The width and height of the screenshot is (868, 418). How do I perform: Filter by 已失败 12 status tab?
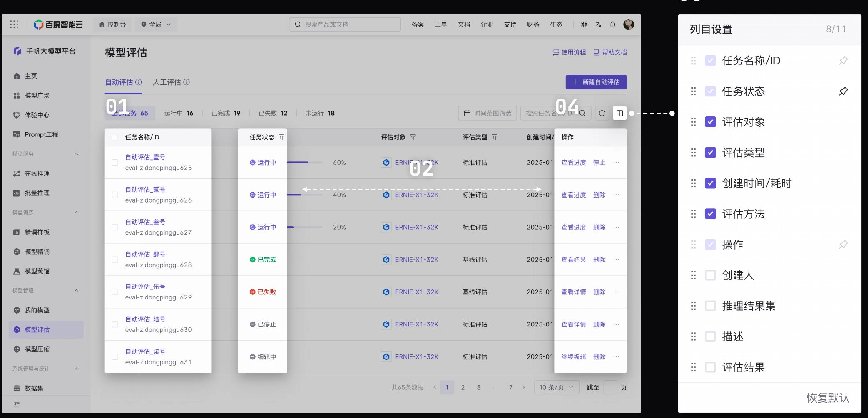[x=273, y=113]
